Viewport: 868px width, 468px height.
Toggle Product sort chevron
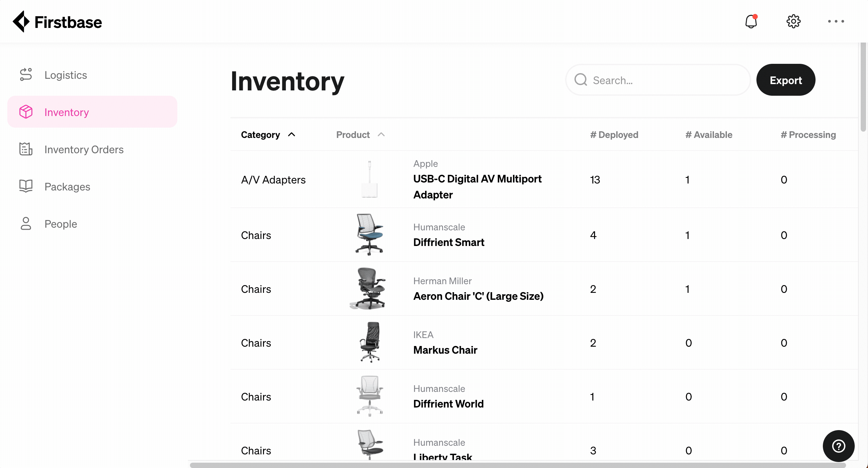point(381,135)
